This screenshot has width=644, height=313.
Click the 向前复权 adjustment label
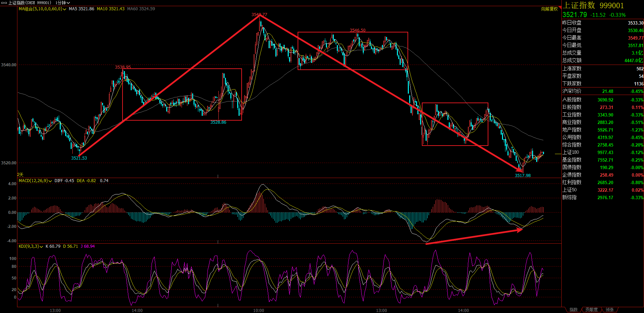549,9
